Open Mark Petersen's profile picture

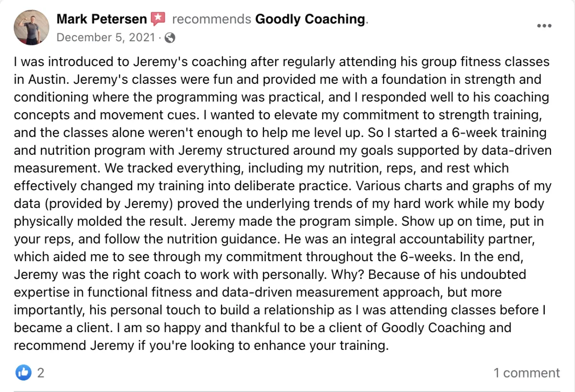coord(31,27)
